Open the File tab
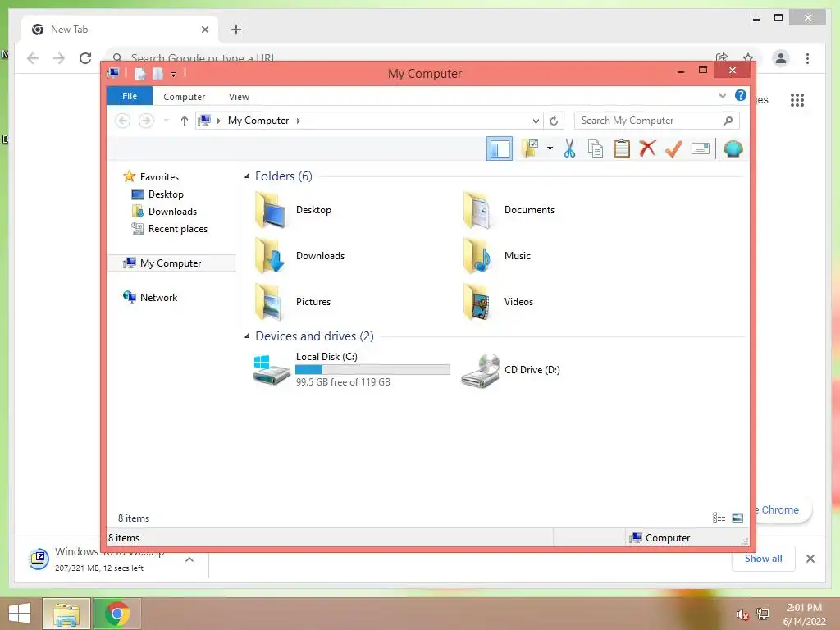The width and height of the screenshot is (840, 630). point(130,97)
